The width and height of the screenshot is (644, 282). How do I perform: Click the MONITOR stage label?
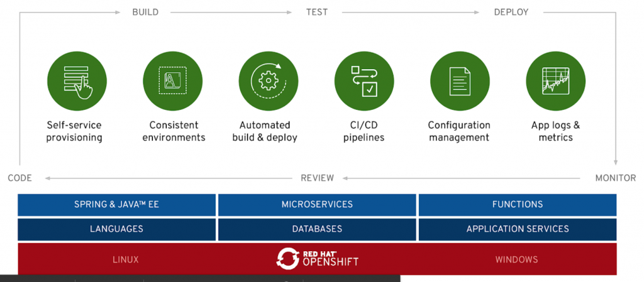point(616,178)
